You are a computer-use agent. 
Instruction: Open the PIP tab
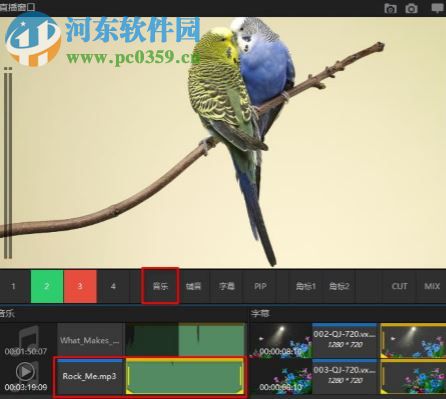click(x=260, y=286)
